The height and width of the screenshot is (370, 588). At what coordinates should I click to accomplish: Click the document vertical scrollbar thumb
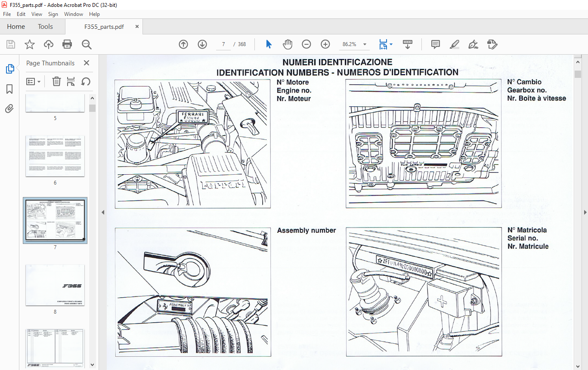[x=578, y=74]
